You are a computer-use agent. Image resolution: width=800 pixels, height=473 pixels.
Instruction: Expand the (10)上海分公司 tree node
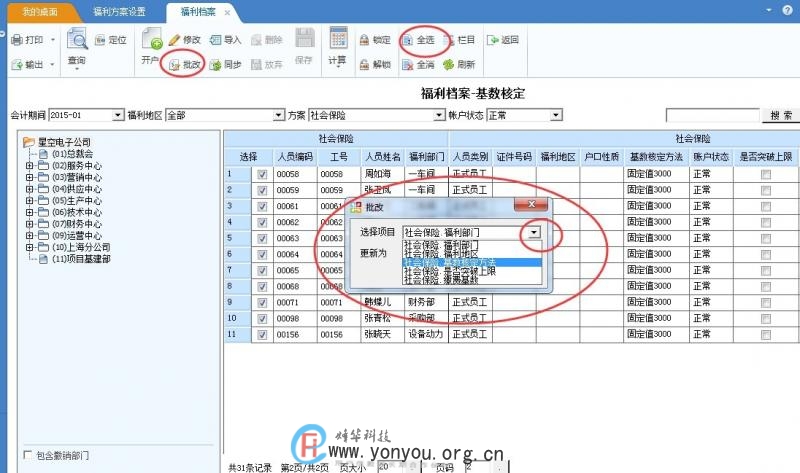coord(29,247)
